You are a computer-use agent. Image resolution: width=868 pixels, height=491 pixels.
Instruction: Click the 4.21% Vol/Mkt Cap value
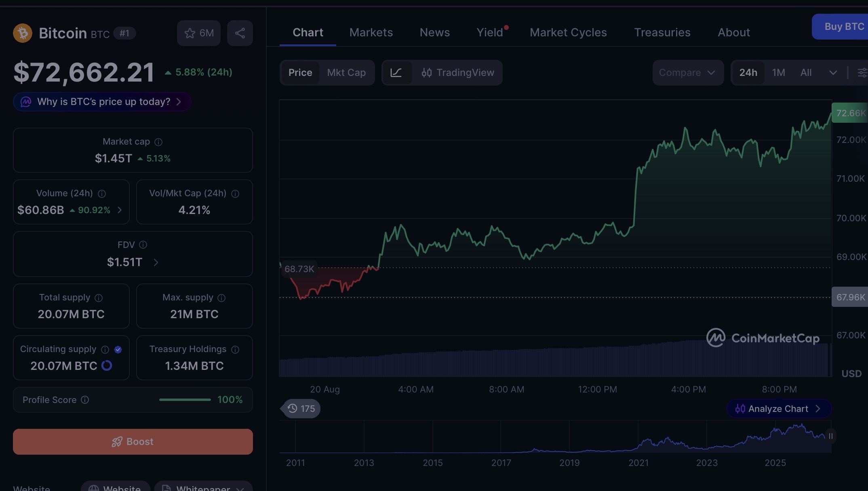click(194, 210)
